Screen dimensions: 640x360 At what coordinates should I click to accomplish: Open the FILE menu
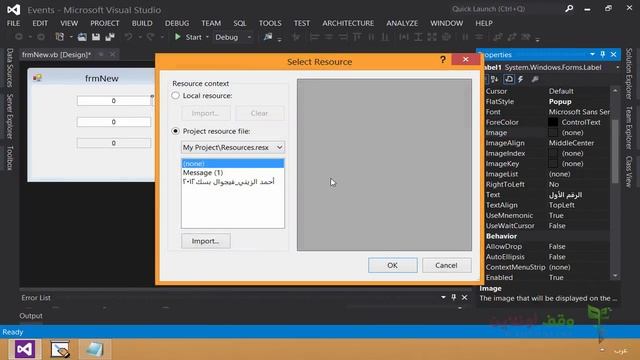[13, 23]
